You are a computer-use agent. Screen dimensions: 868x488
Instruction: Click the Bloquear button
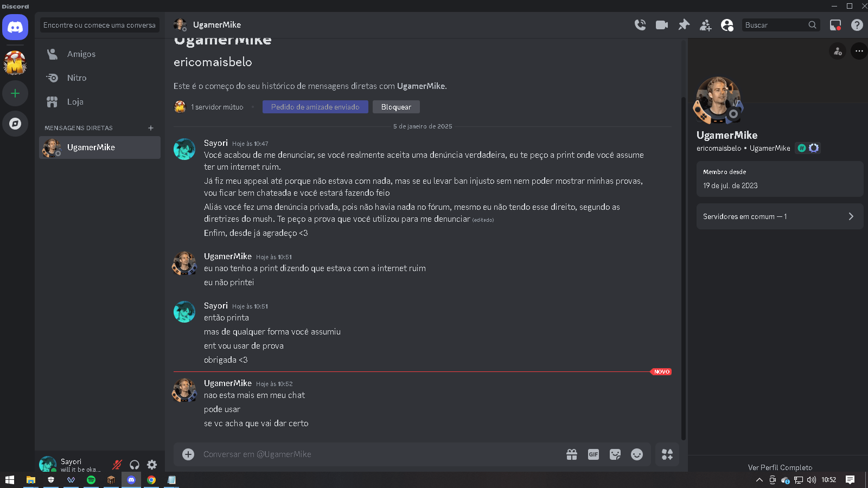click(396, 107)
